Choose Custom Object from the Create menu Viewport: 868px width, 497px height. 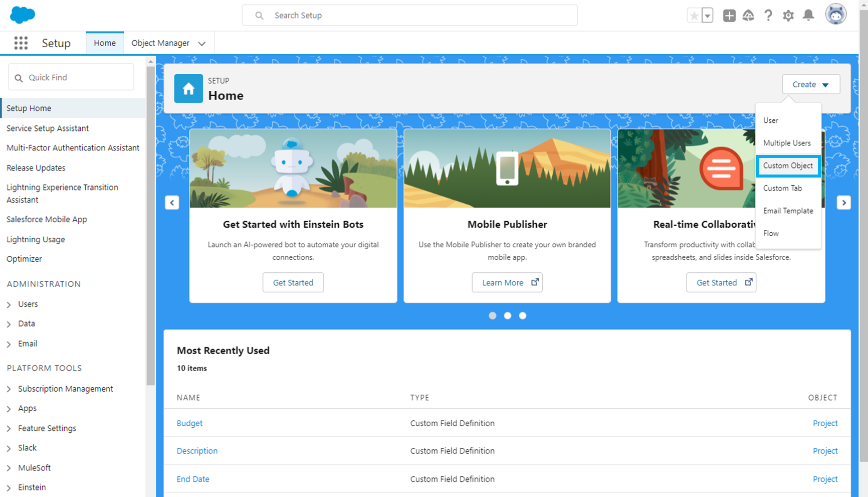[788, 165]
